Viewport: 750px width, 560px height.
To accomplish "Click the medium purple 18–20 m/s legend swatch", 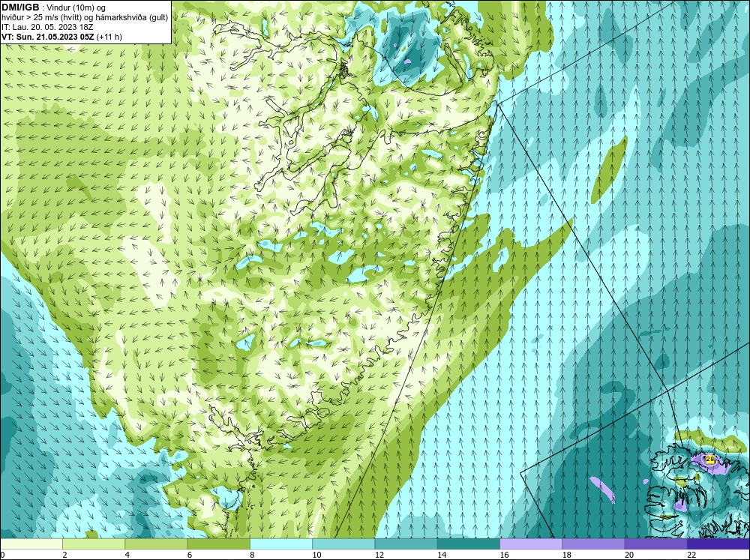I will [593, 544].
